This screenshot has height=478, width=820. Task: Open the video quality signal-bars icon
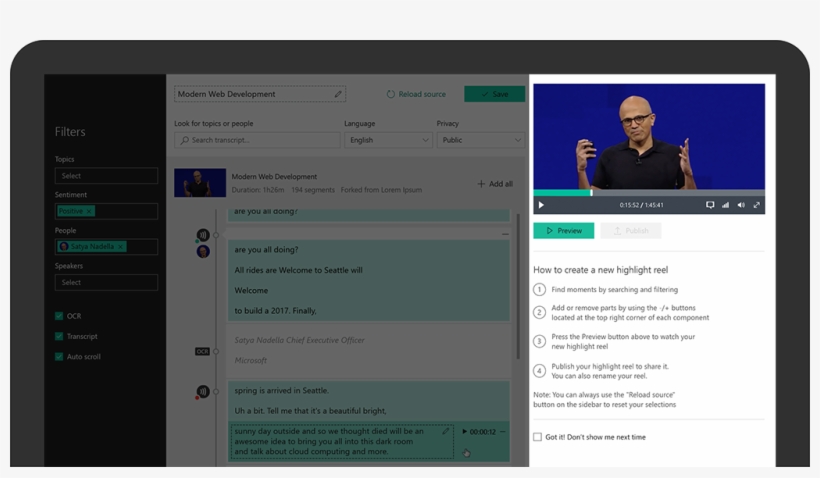(x=725, y=205)
